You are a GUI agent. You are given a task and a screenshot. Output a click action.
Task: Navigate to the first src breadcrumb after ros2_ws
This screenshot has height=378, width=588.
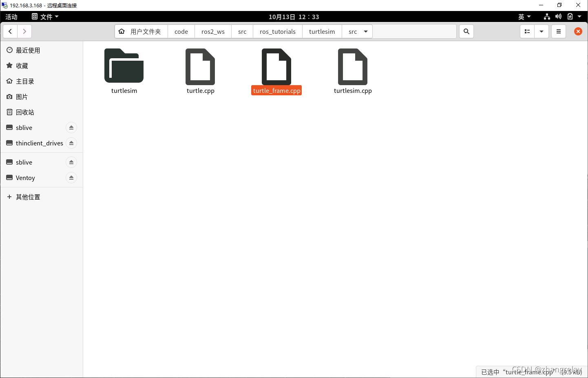(242, 31)
